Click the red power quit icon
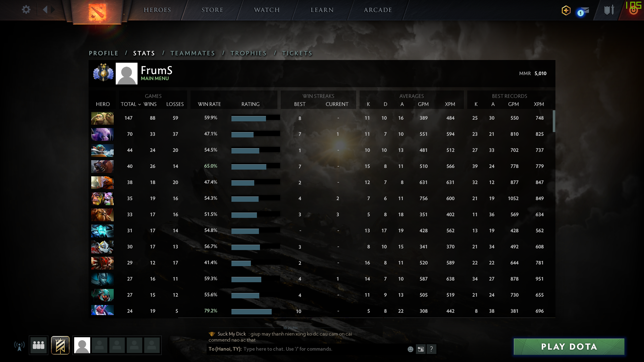Screen dimensions: 644x362 (x=633, y=11)
